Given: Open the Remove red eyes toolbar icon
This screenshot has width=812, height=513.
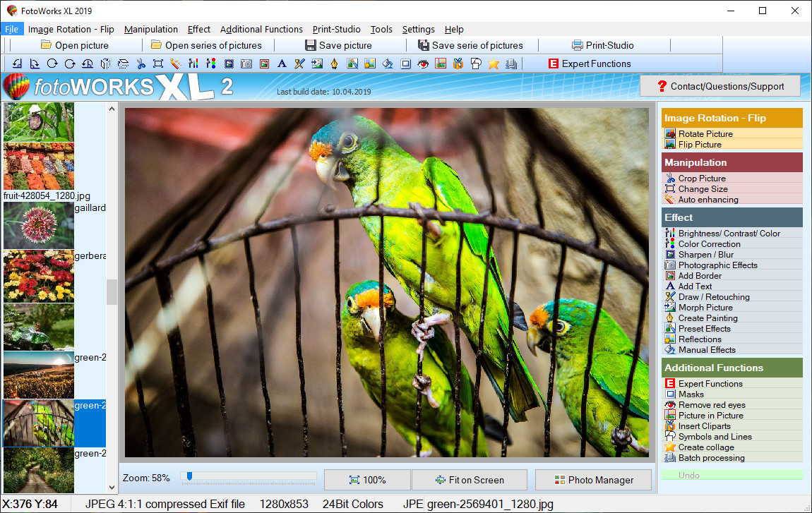Looking at the screenshot, I should 423,64.
